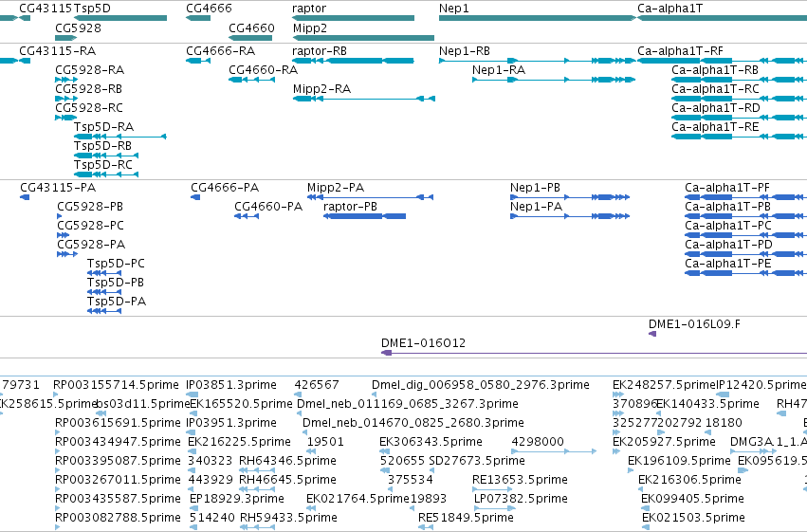This screenshot has height=532, width=807.
Task: Click transcript Ca-alpha1T-RC
Action: coord(715,89)
